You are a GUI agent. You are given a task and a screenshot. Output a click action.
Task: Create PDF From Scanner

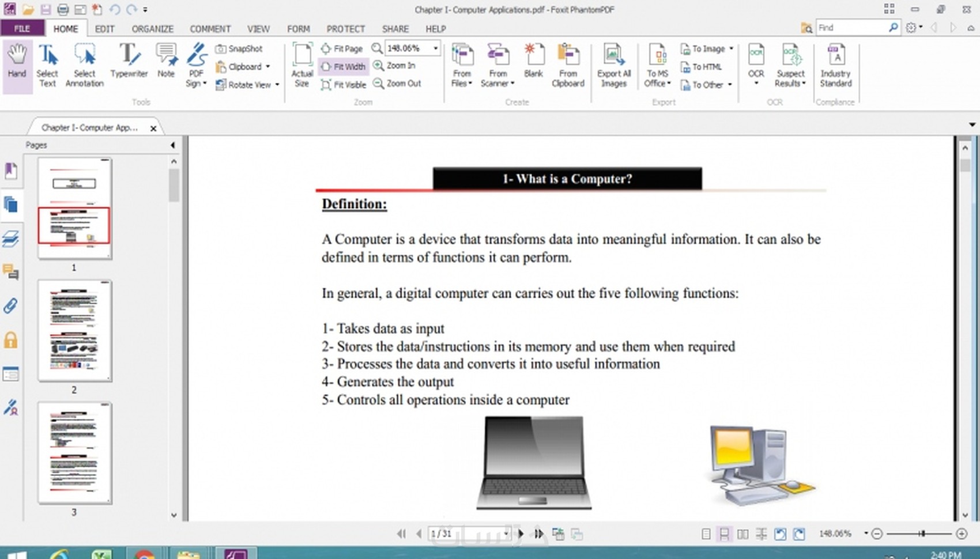click(x=497, y=65)
